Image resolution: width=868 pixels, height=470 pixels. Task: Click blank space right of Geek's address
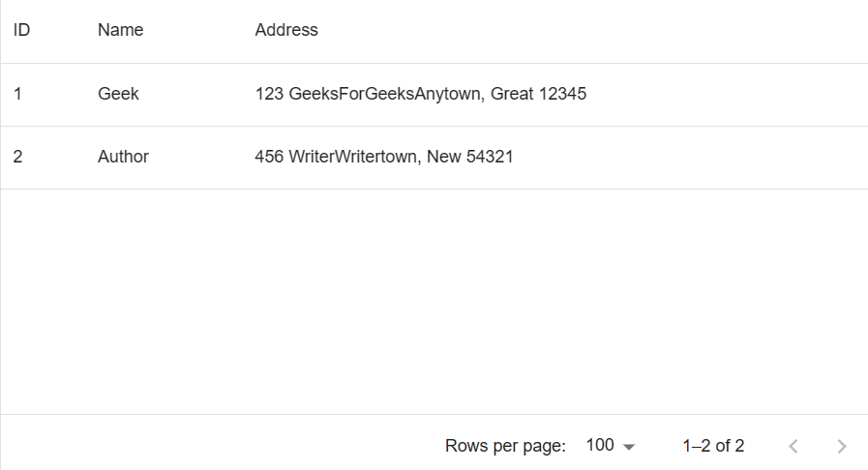pos(726,94)
